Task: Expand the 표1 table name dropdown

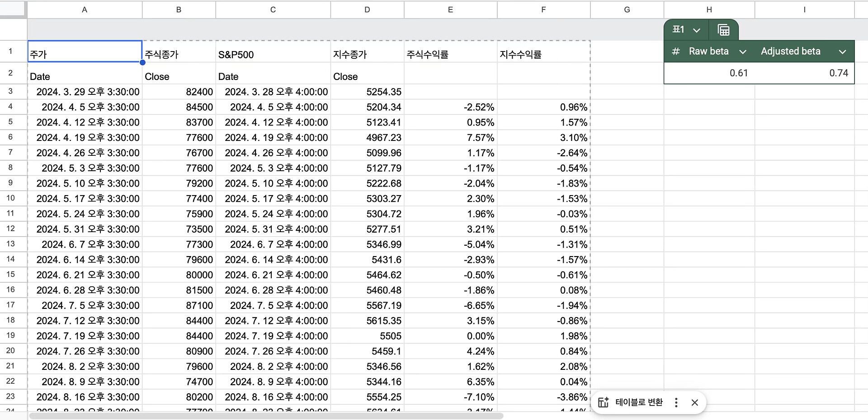Action: pyautogui.click(x=697, y=30)
